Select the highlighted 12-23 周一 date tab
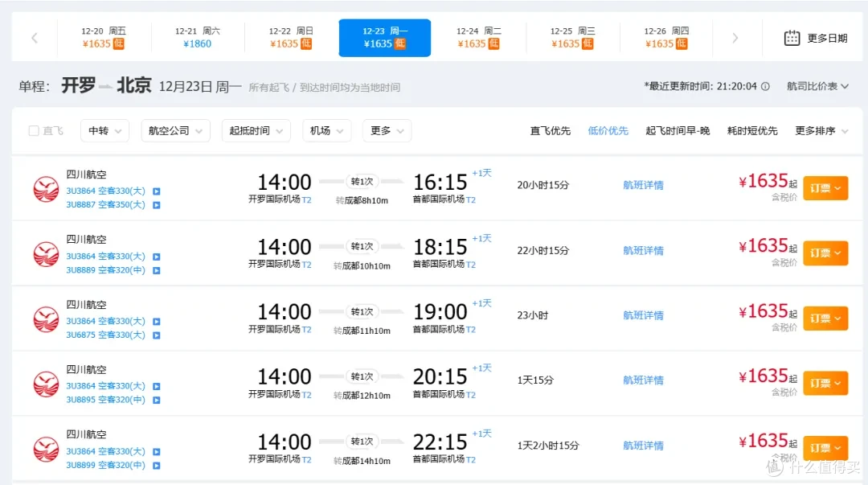868x485 pixels. 385,38
